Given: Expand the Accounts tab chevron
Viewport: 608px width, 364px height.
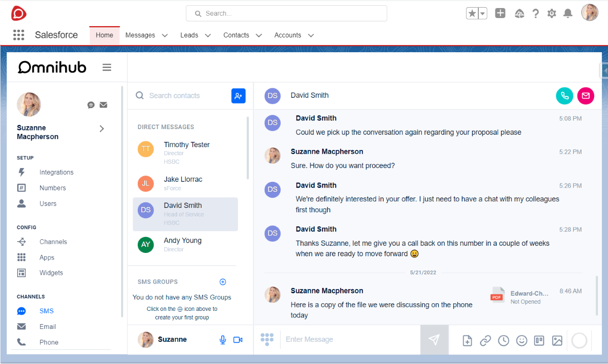Looking at the screenshot, I should click(x=311, y=35).
